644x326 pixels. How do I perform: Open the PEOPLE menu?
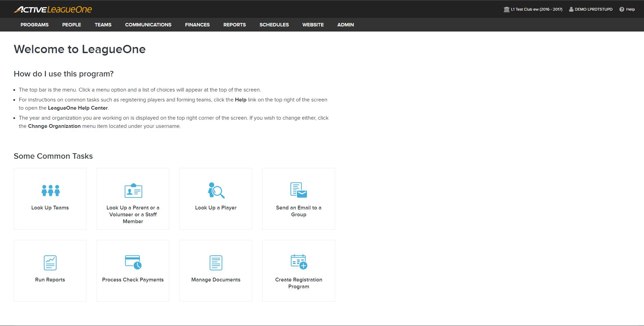point(72,25)
